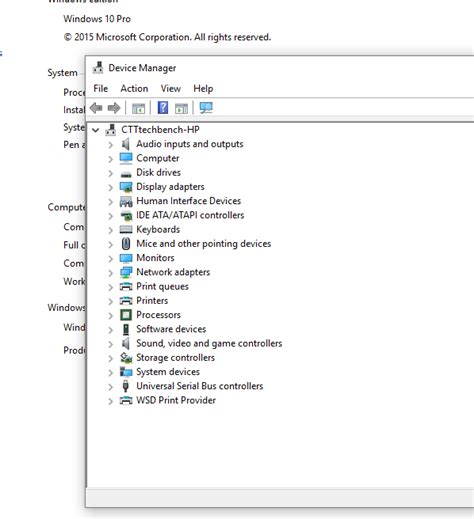The image size is (474, 519).
Task: Click the Print queues printer icon
Action: tap(126, 286)
